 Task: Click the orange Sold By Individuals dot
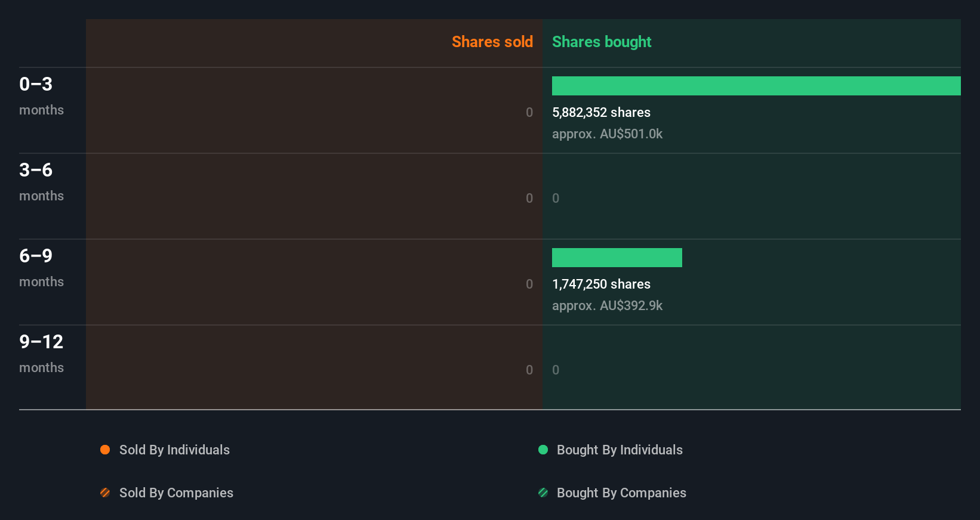pyautogui.click(x=105, y=450)
